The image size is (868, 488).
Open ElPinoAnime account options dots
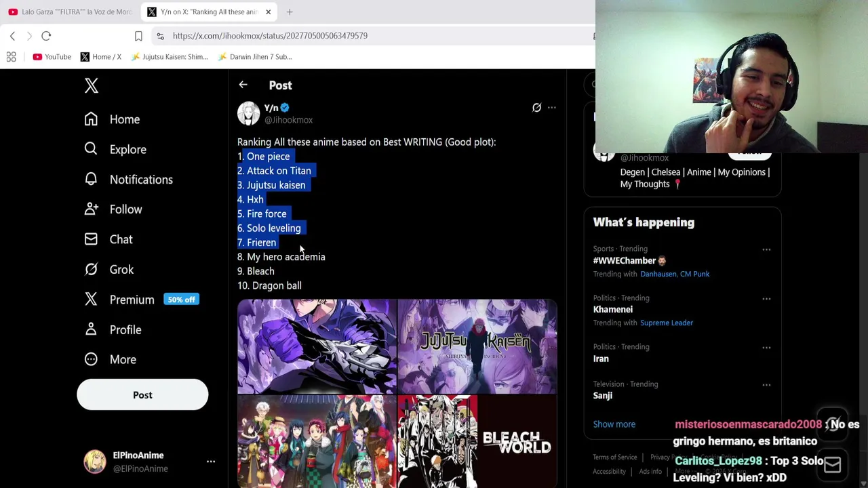(x=211, y=462)
